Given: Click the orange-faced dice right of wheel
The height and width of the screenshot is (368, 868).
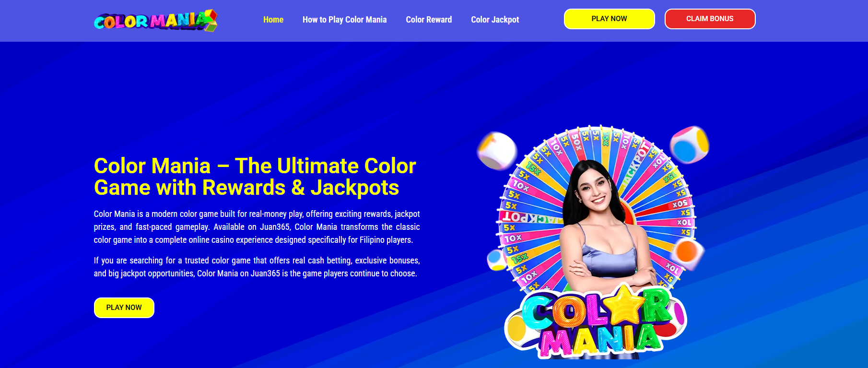Looking at the screenshot, I should (x=688, y=252).
